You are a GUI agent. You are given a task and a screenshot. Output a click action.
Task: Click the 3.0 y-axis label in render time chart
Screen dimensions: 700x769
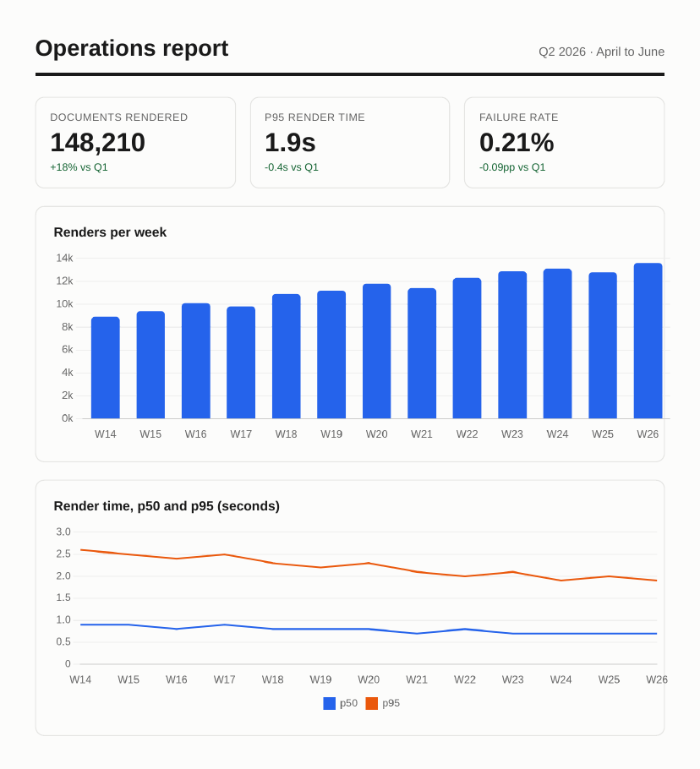point(63,532)
